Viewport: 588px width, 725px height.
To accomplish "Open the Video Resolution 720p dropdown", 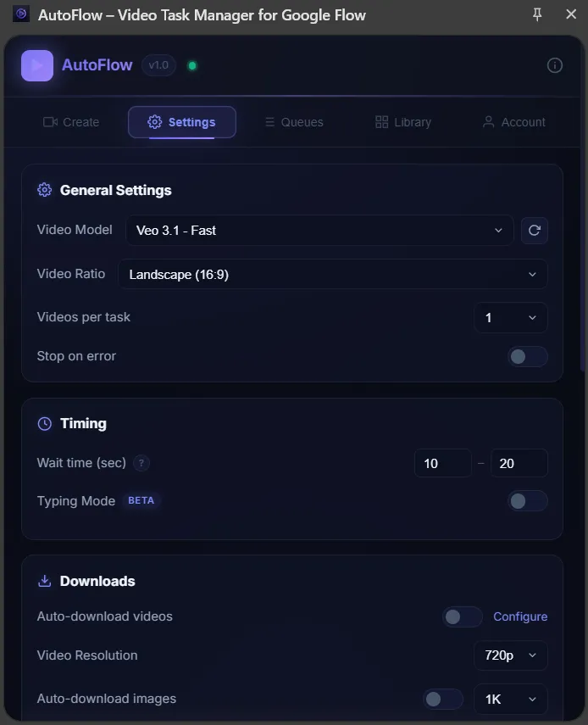I will 511,655.
